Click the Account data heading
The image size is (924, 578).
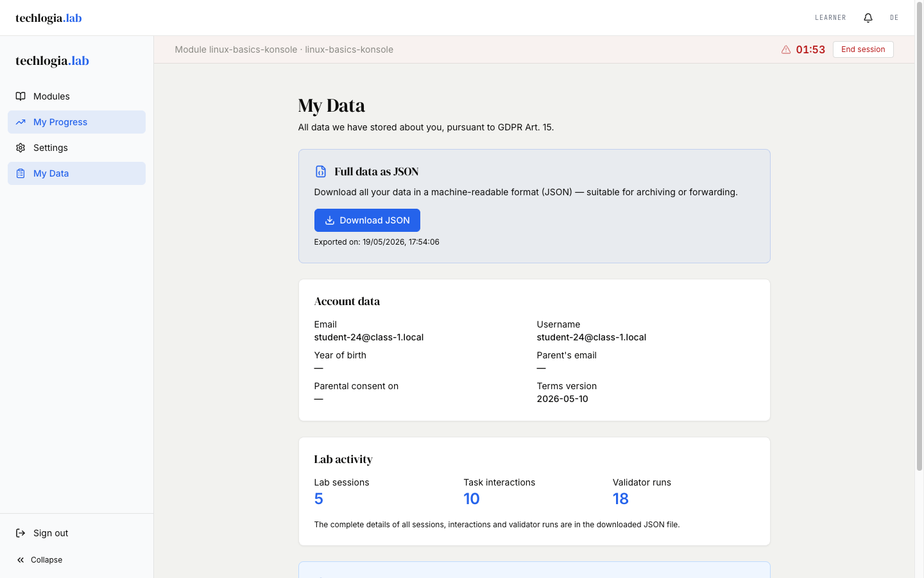tap(347, 301)
